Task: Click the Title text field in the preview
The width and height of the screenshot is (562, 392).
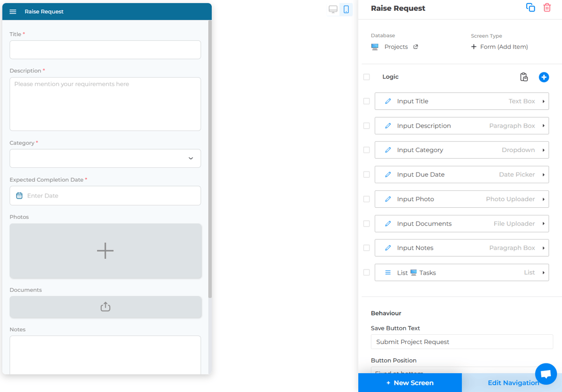Action: [105, 50]
